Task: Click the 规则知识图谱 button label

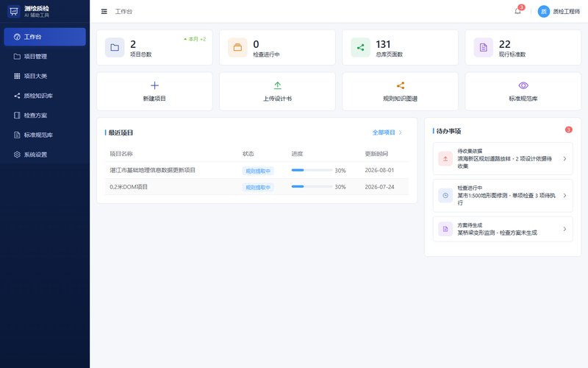Action: pyautogui.click(x=400, y=99)
